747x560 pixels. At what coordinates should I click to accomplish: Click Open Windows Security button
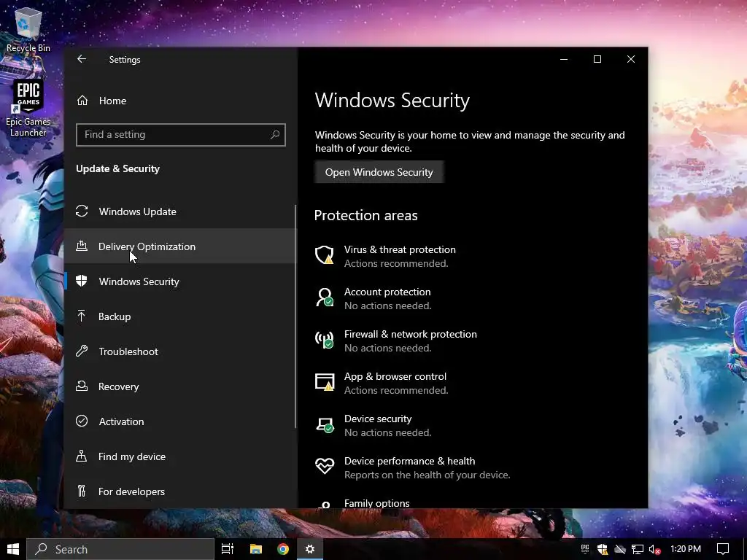[x=379, y=172]
